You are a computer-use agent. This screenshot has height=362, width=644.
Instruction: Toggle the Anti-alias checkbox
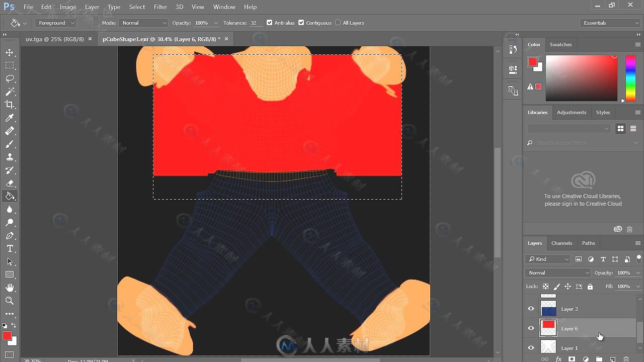[269, 23]
